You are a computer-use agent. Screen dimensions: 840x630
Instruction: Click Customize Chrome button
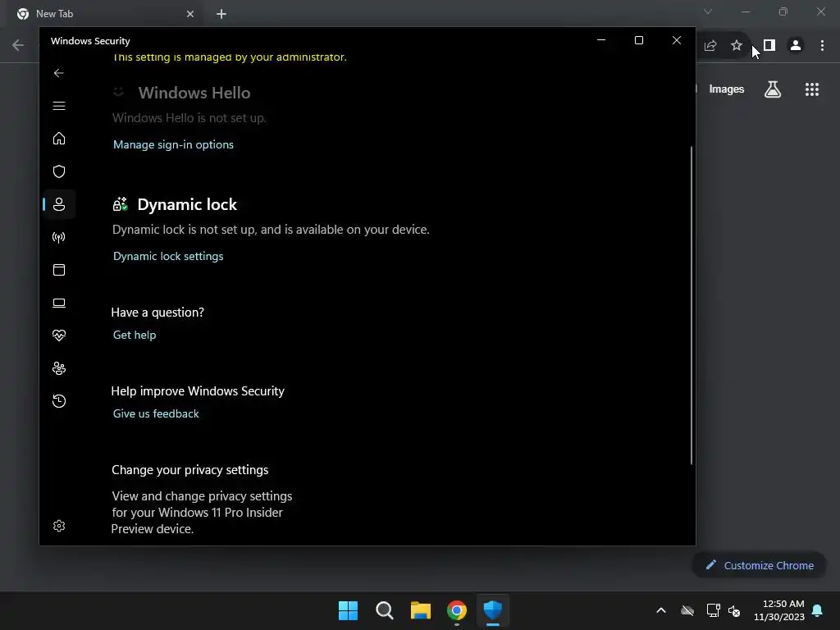pyautogui.click(x=759, y=565)
